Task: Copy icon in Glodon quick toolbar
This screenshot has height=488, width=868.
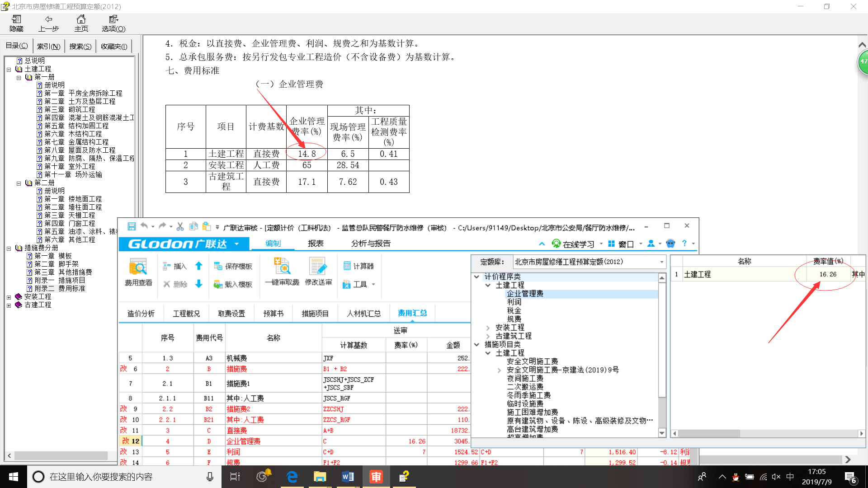Action: click(193, 226)
